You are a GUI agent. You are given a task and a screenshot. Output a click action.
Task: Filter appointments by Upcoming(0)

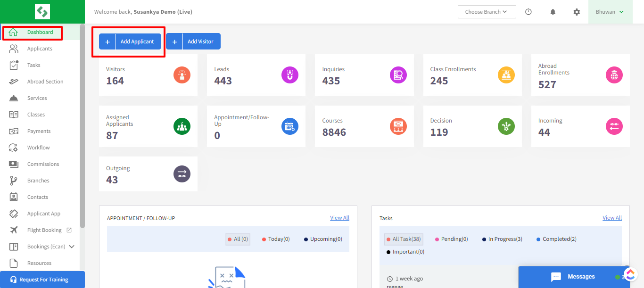point(323,239)
